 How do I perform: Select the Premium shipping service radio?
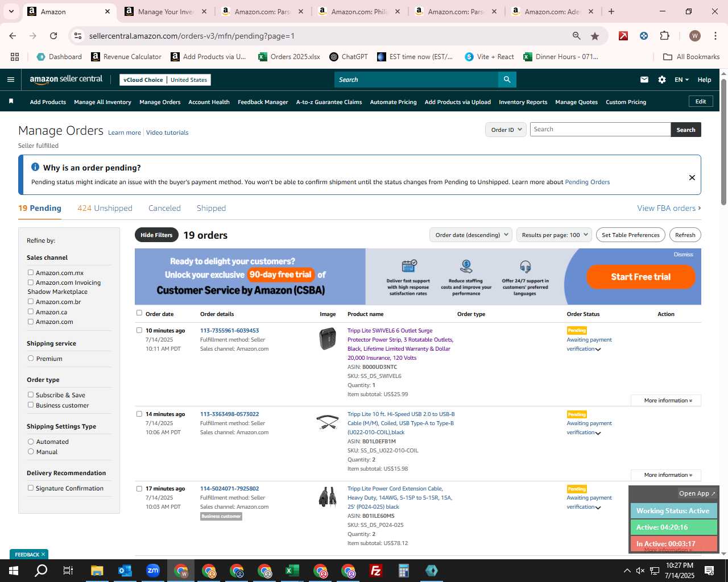click(31, 358)
